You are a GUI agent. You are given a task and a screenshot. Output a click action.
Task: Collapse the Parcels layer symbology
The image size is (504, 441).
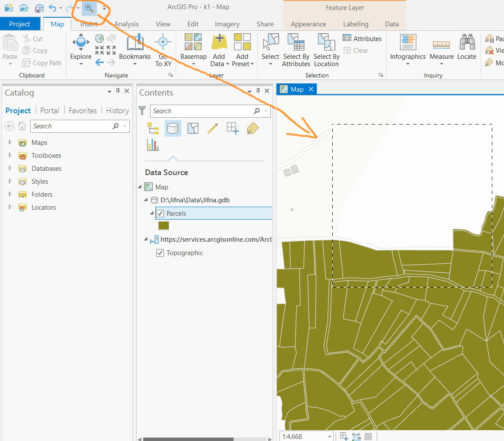point(152,213)
